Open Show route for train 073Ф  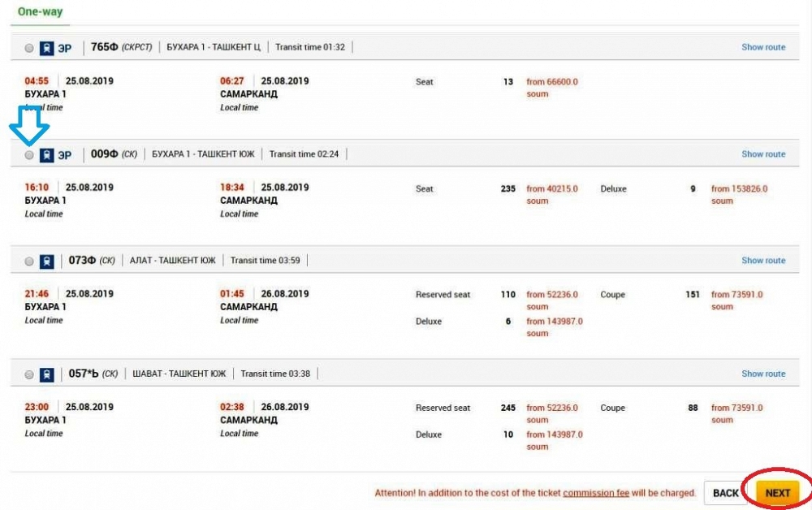tap(763, 261)
